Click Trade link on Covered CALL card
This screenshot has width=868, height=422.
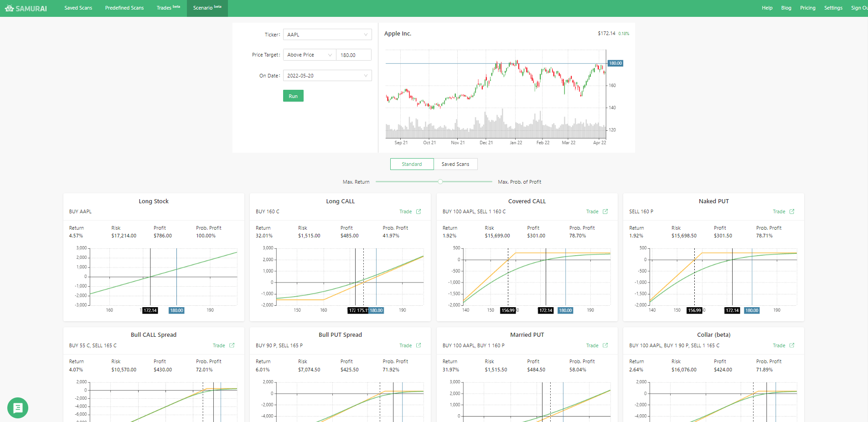[592, 211]
